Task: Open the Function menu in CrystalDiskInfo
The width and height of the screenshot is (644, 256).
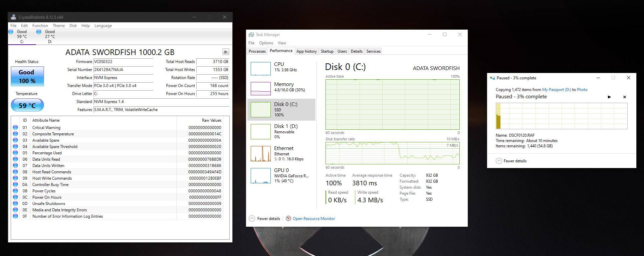Action: [40, 26]
